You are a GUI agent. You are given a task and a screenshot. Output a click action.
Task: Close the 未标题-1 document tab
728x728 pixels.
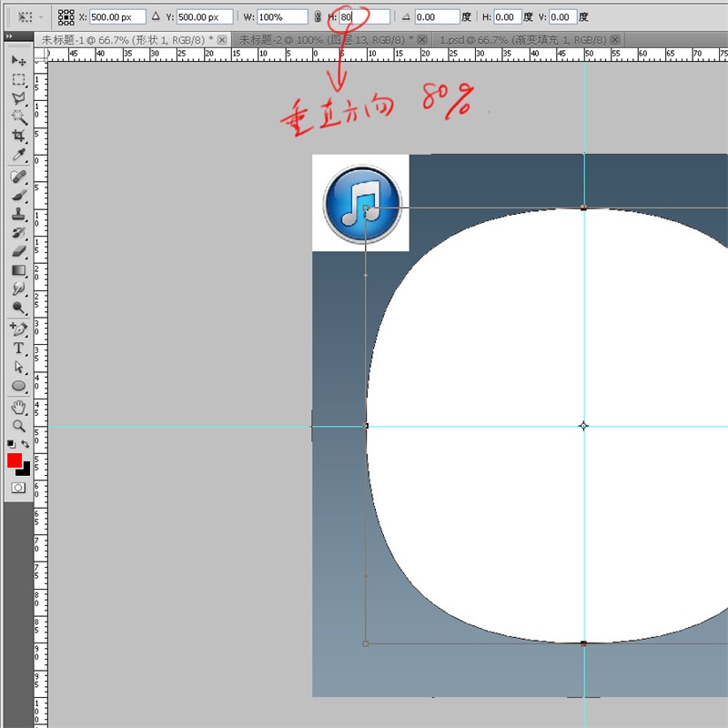coord(223,40)
